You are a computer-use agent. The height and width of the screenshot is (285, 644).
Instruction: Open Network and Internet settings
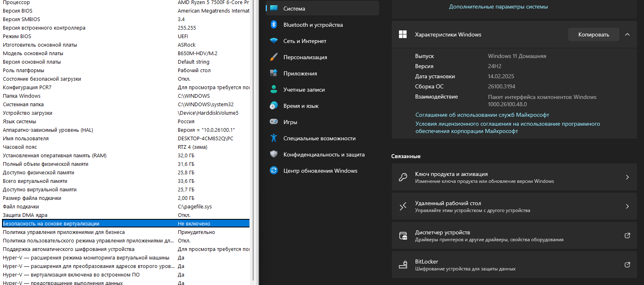coord(305,41)
